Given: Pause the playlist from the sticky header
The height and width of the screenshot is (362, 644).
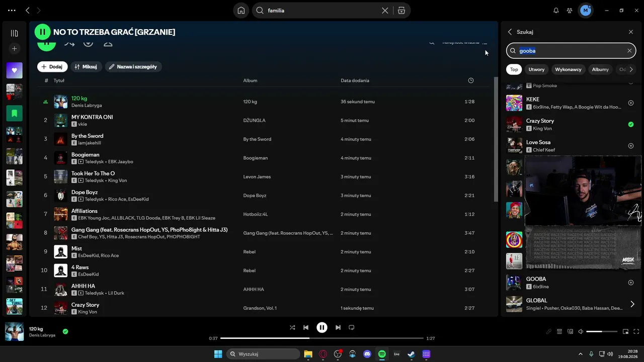Looking at the screenshot, I should (42, 32).
